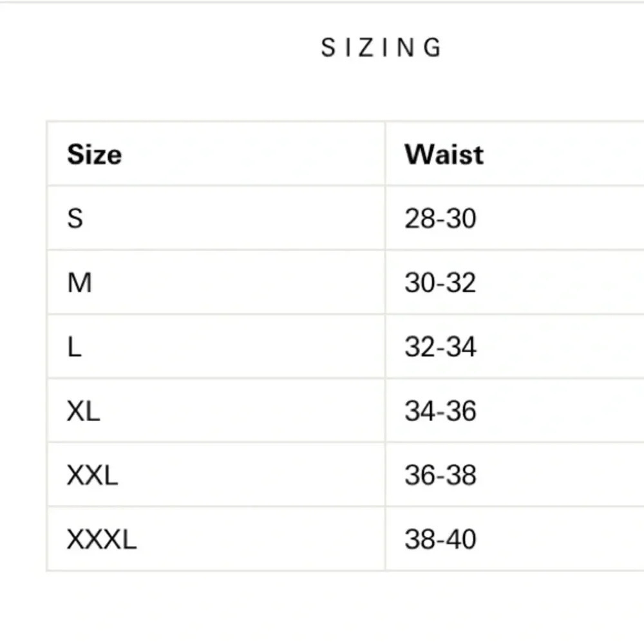The height and width of the screenshot is (644, 644).
Task: Click the 30-32 waist value
Action: click(x=440, y=283)
